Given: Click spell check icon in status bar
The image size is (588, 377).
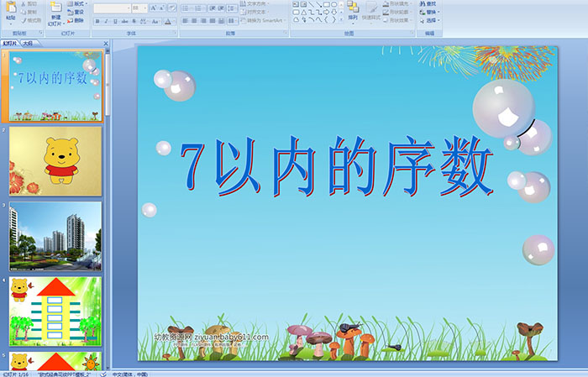Looking at the screenshot, I should click(x=102, y=374).
